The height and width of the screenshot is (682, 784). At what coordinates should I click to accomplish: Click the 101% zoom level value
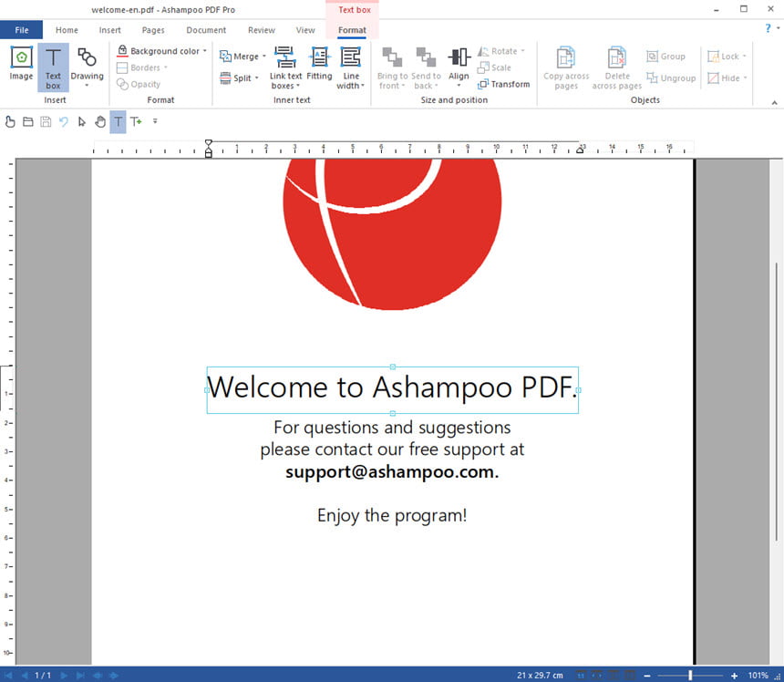tap(758, 676)
